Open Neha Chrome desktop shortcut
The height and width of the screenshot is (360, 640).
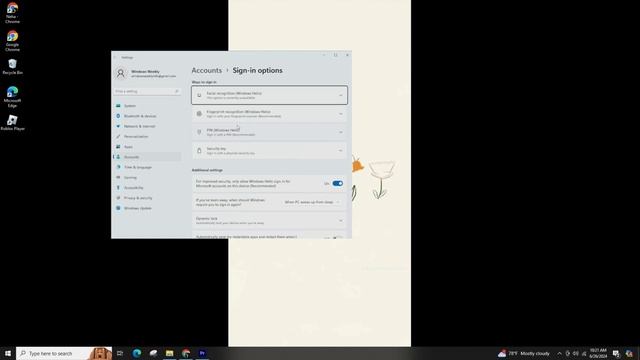12,13
